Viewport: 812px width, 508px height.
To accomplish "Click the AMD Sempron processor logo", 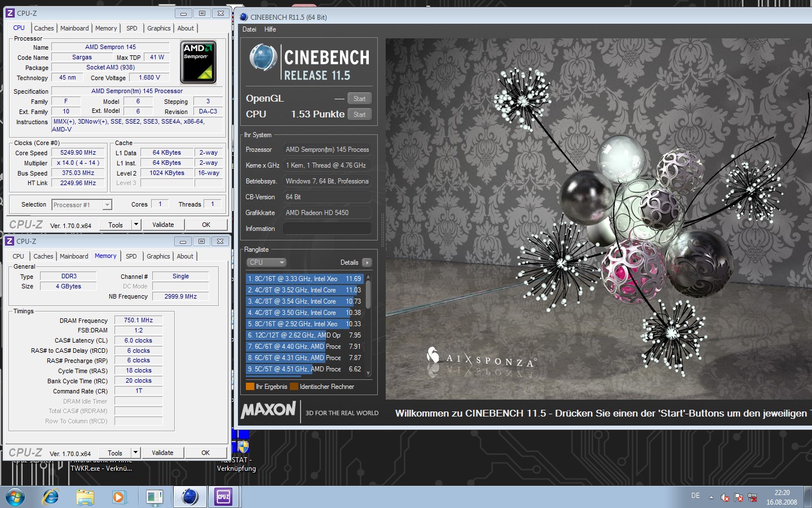I will tap(198, 62).
